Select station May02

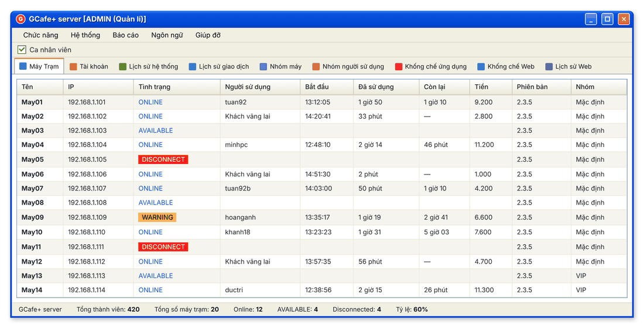click(x=32, y=117)
